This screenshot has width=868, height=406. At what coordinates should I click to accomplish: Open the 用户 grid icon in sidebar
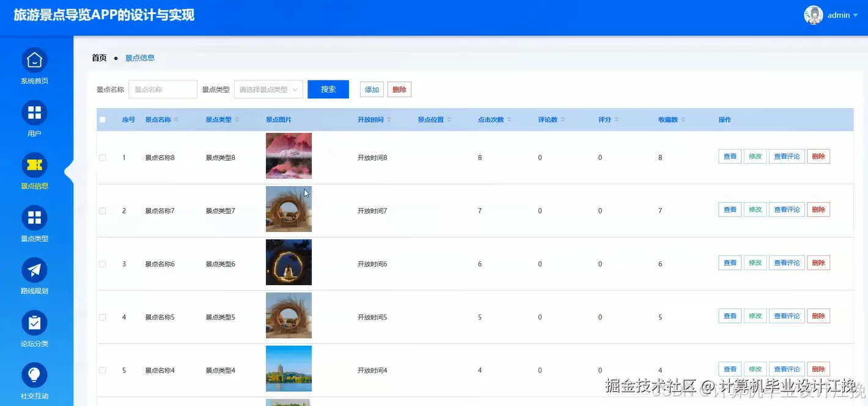34,112
